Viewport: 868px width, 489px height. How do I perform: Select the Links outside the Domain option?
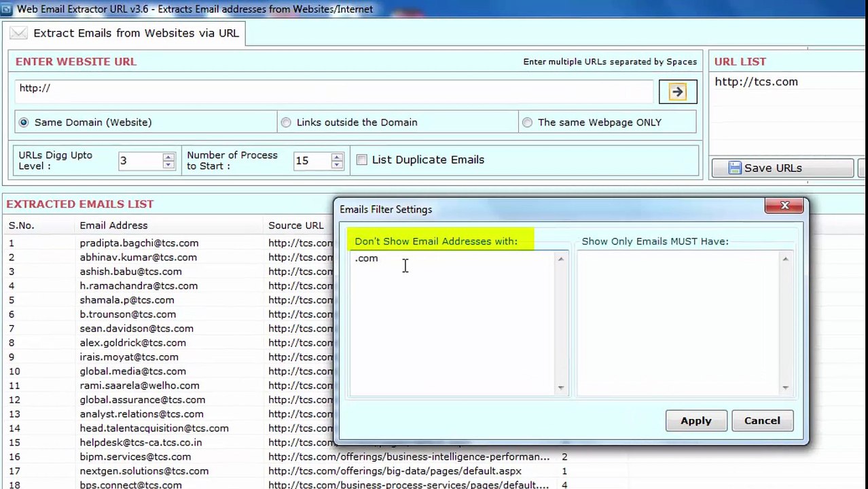pyautogui.click(x=286, y=122)
